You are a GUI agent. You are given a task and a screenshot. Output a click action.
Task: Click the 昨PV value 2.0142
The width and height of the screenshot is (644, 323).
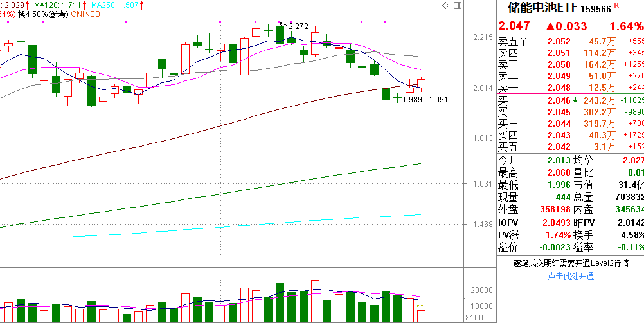[631, 223]
